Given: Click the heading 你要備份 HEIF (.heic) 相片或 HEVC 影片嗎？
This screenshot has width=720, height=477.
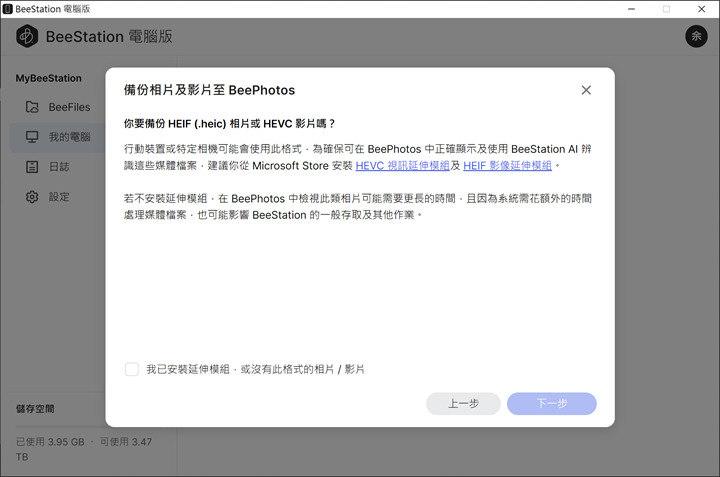Looking at the screenshot, I should 230,123.
